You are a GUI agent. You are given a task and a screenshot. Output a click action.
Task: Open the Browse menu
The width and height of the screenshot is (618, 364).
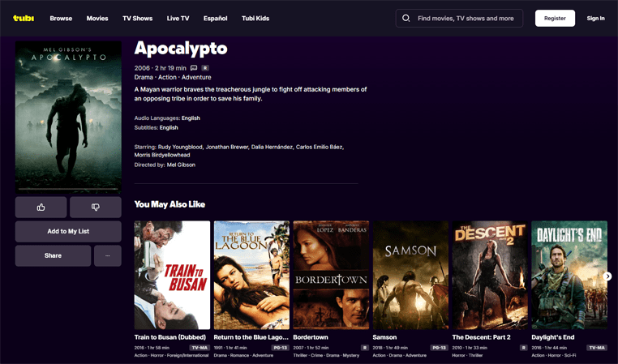point(61,18)
